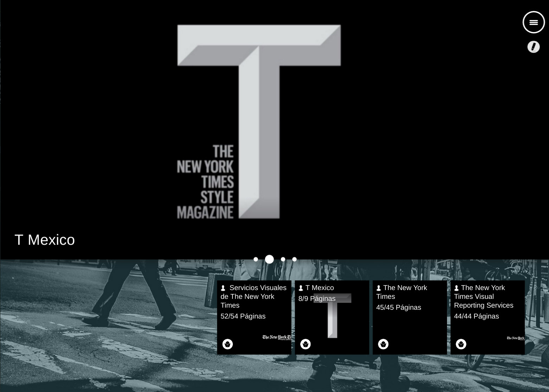The height and width of the screenshot is (392, 549).
Task: Click user icon beside Servicios Visuales title
Action: coord(223,288)
